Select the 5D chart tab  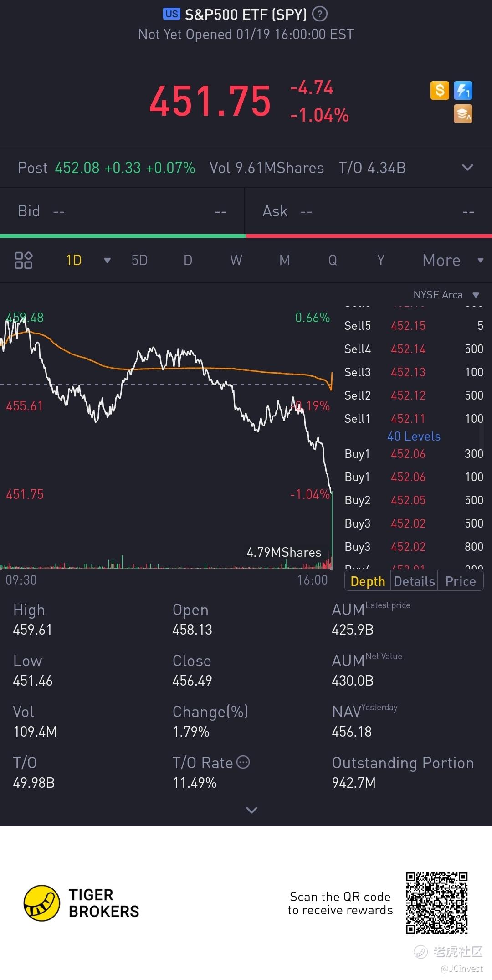click(139, 260)
